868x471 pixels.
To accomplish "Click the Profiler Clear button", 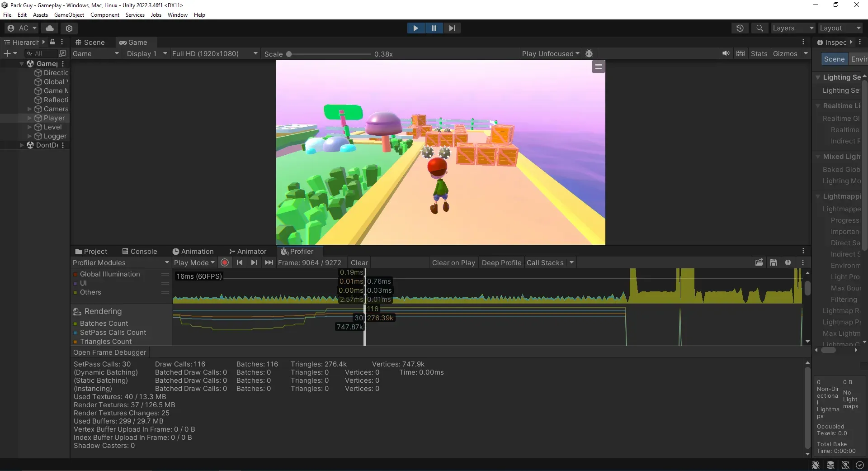I will (359, 262).
